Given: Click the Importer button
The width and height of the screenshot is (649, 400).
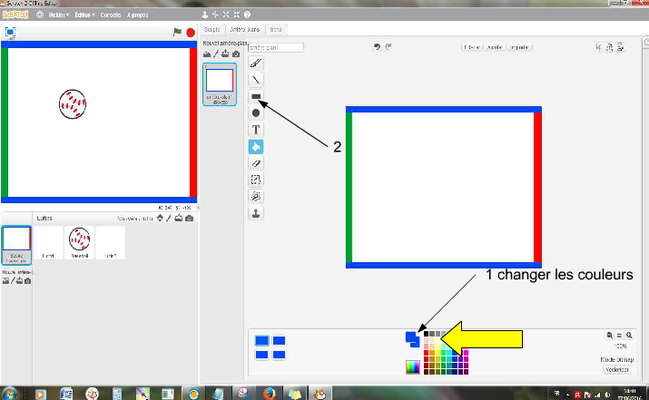Looking at the screenshot, I should point(519,47).
